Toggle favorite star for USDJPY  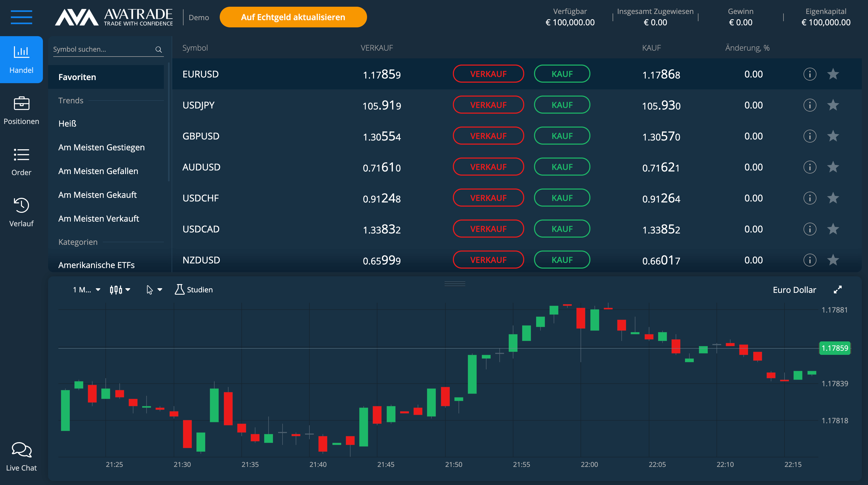pos(833,105)
